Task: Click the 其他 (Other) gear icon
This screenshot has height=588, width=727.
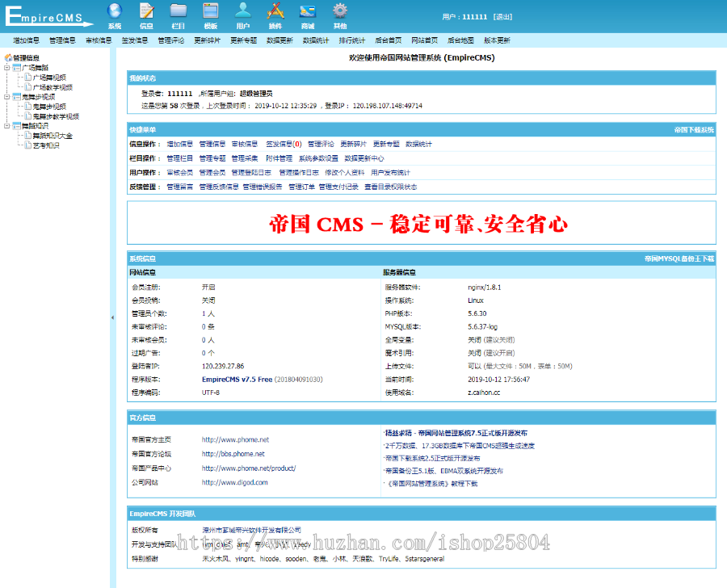Action: coord(340,11)
